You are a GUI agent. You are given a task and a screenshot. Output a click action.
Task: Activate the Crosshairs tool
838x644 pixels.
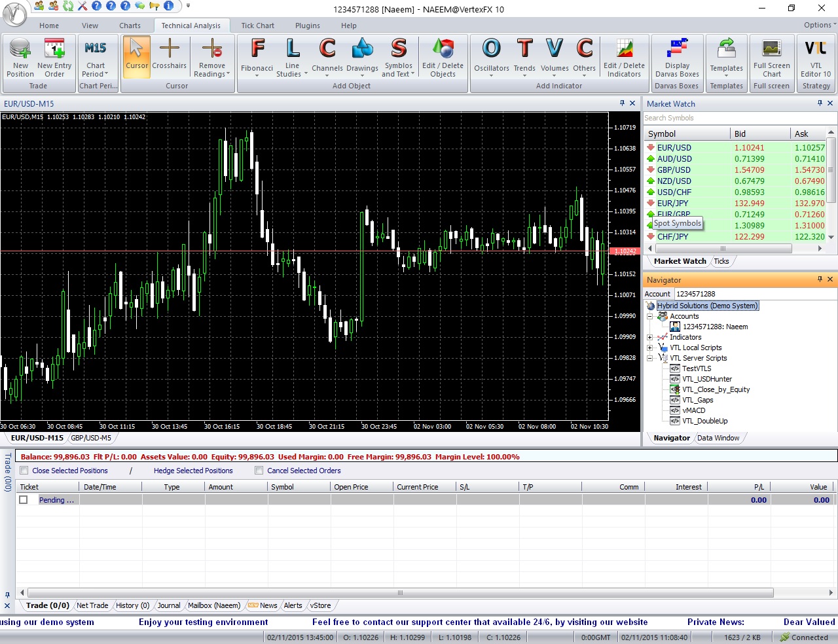coord(170,56)
